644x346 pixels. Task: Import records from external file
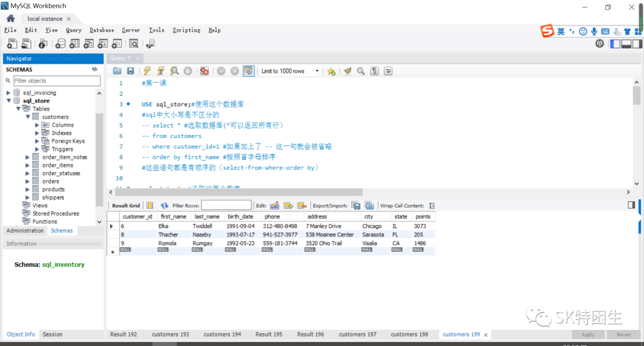coord(369,205)
